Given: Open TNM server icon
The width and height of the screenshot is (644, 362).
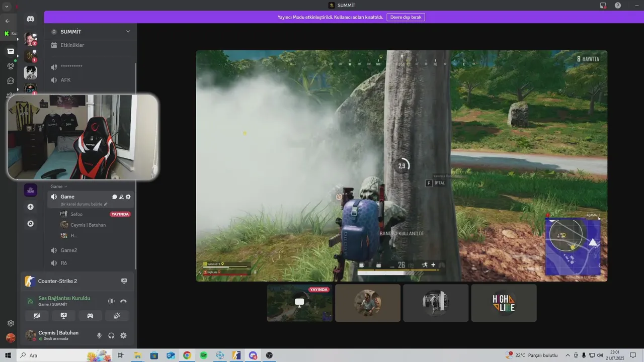Looking at the screenshot, I should point(30,89).
